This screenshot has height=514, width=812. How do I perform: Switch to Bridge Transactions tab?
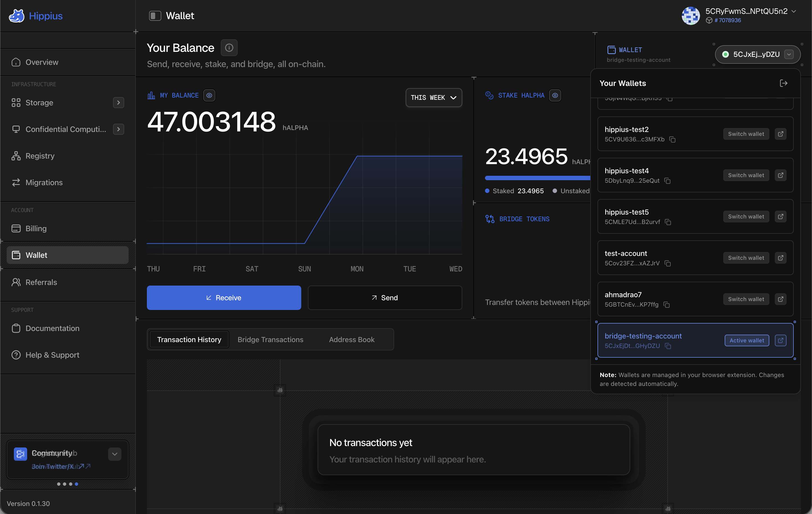tap(270, 339)
